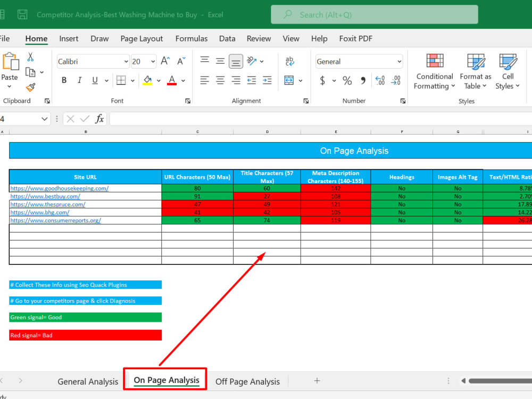
Task: Toggle Bold formatting
Action: tap(64, 80)
